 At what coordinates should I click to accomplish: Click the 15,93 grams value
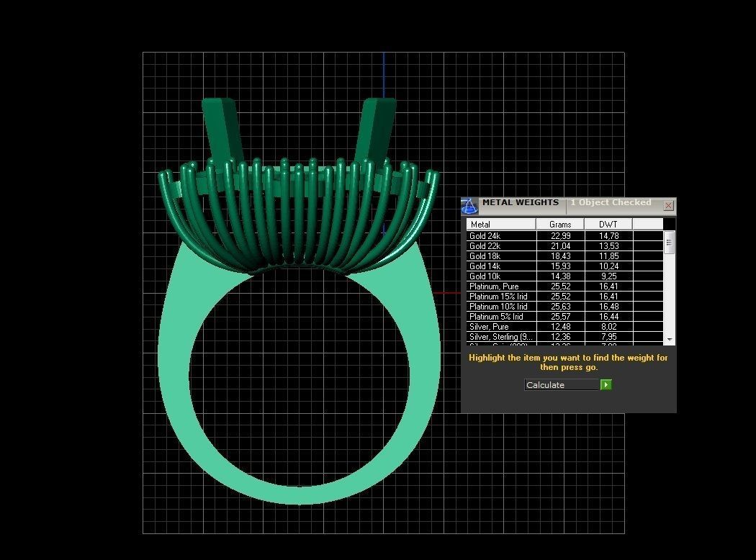click(x=561, y=266)
